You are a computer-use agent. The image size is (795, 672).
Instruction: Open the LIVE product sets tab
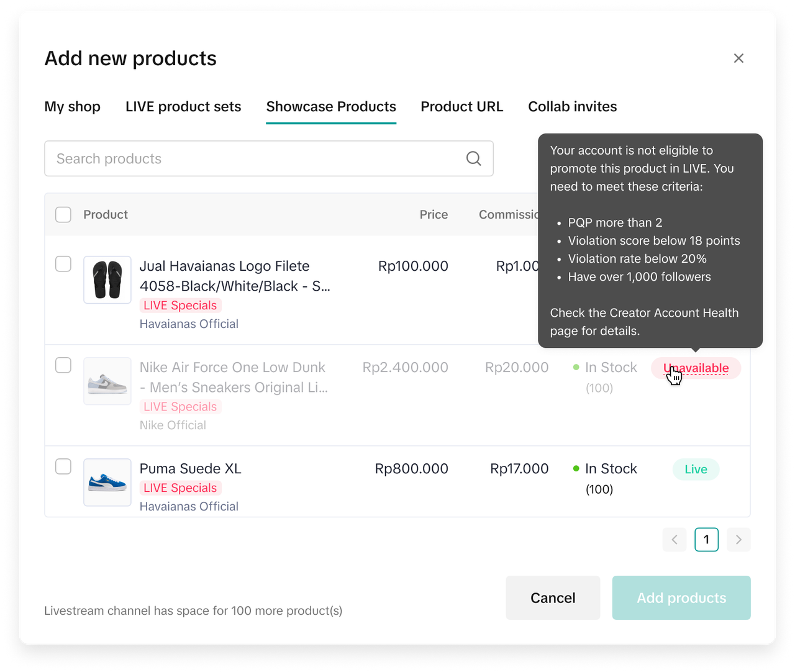coord(183,107)
